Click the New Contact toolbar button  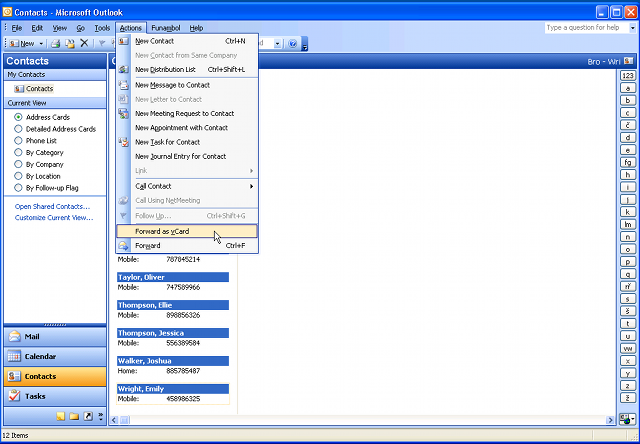pos(23,43)
